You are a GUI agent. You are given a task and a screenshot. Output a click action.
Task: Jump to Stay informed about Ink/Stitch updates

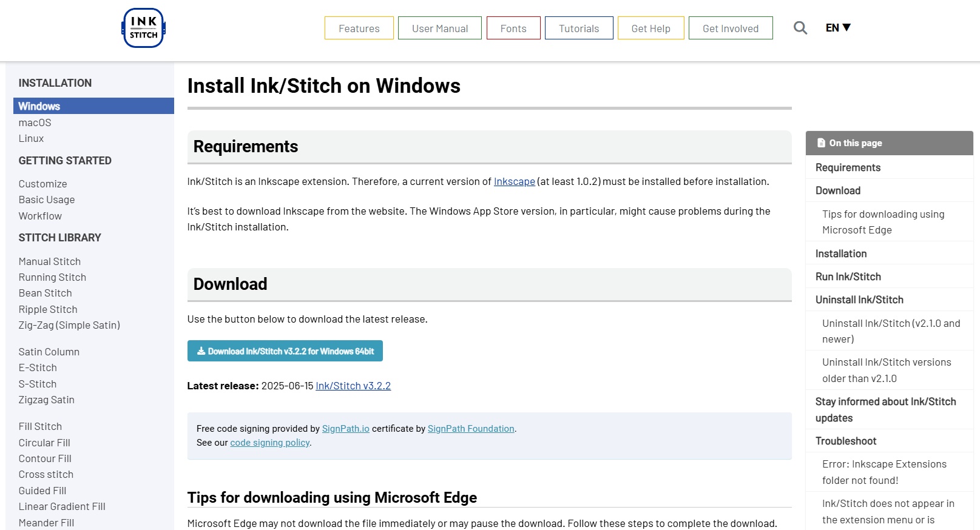(886, 409)
